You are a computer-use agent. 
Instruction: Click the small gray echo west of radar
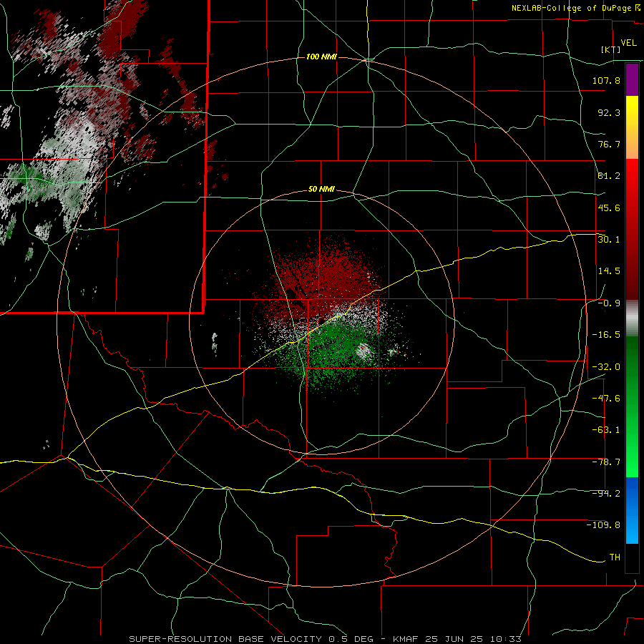coord(215,343)
